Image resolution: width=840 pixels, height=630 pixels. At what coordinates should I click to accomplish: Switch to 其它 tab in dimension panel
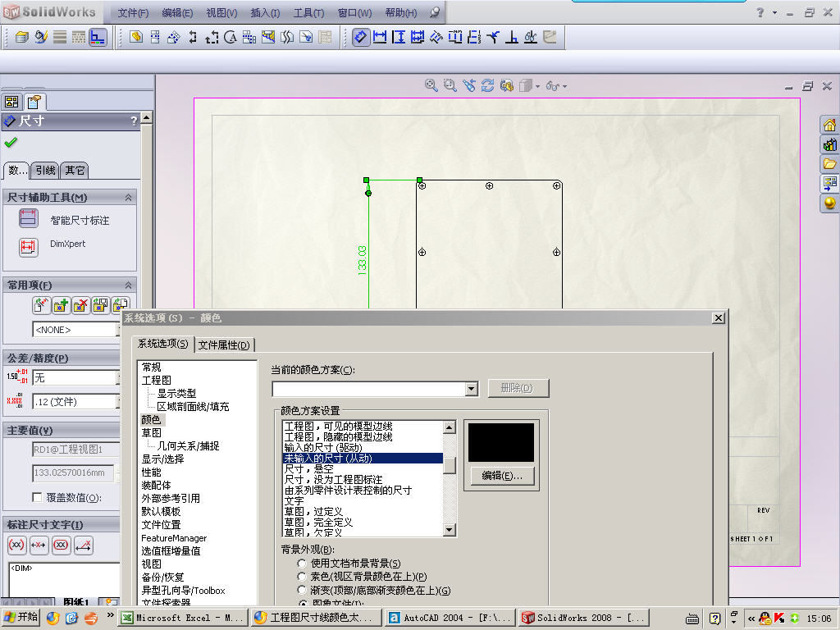(x=75, y=171)
